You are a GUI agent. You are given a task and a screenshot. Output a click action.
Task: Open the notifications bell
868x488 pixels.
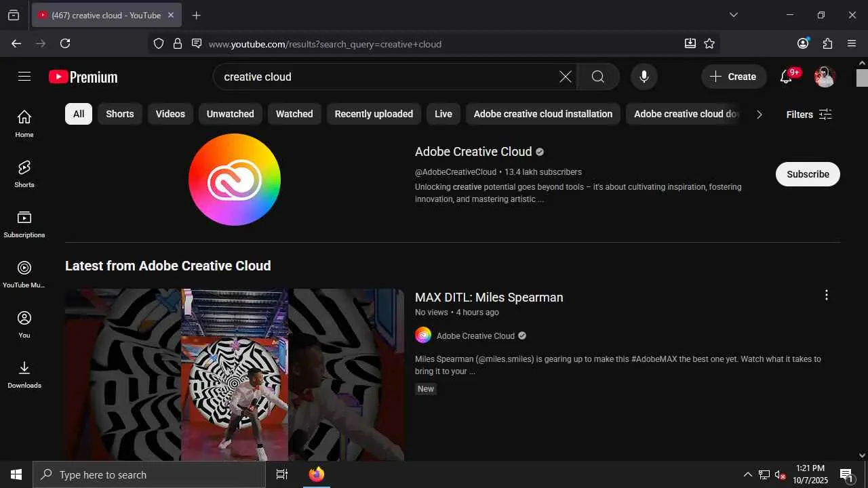pos(787,77)
